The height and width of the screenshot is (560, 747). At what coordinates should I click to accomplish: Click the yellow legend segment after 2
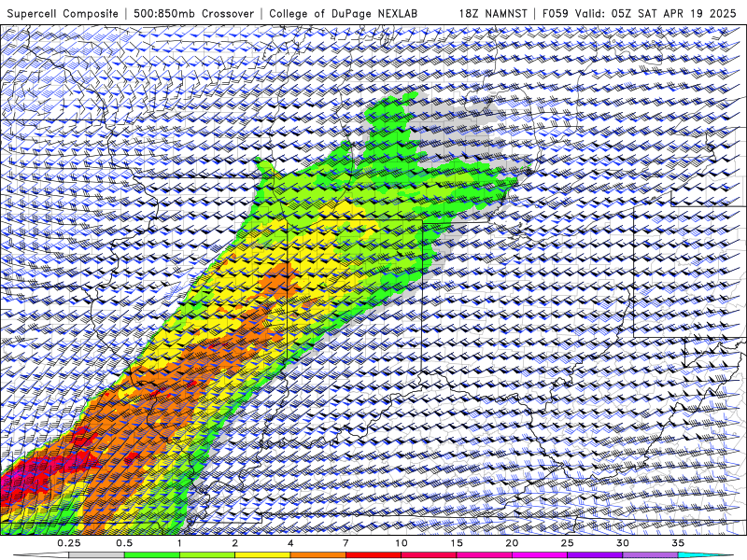[x=262, y=555]
